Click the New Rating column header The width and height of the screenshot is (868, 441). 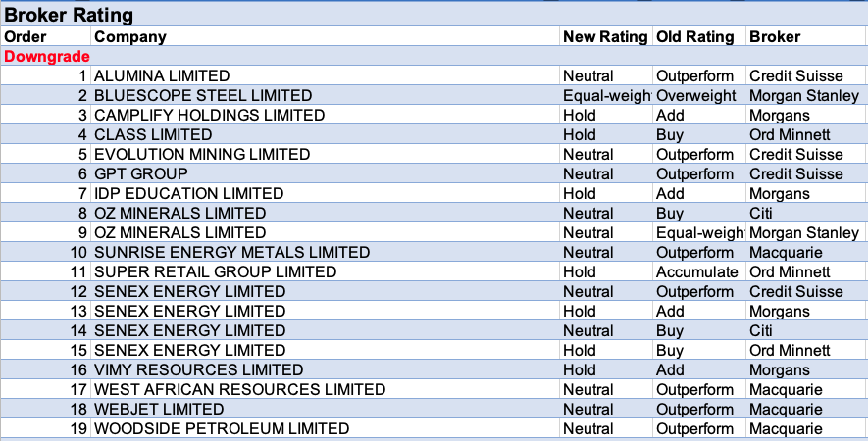[x=605, y=36]
